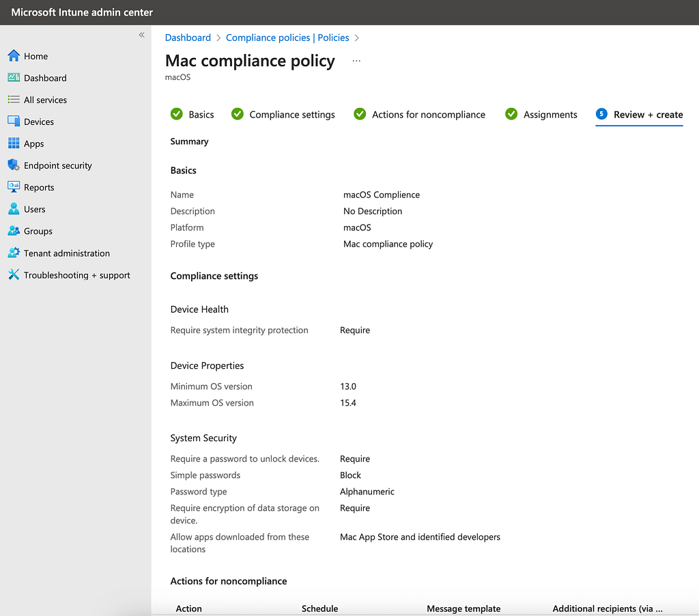Click the Additional recipients column header
The height and width of the screenshot is (616, 699).
coord(608,608)
